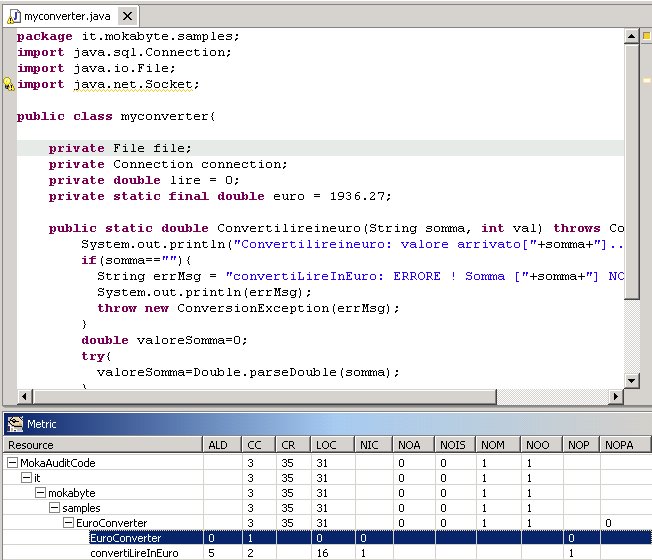Collapse the mokabyte package node
Viewport: 652px width, 560px height.
pyautogui.click(x=40, y=493)
